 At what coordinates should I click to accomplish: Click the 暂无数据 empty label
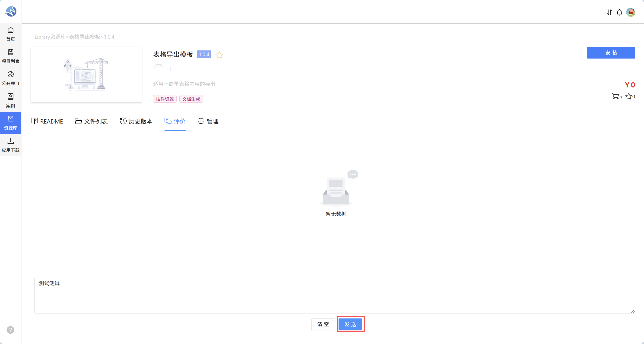336,214
